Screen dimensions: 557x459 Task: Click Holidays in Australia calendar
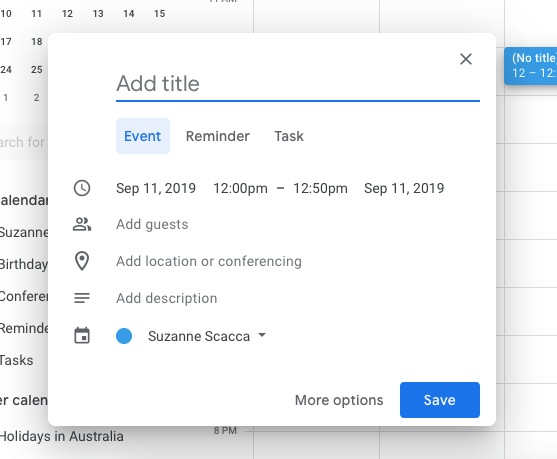(x=61, y=436)
